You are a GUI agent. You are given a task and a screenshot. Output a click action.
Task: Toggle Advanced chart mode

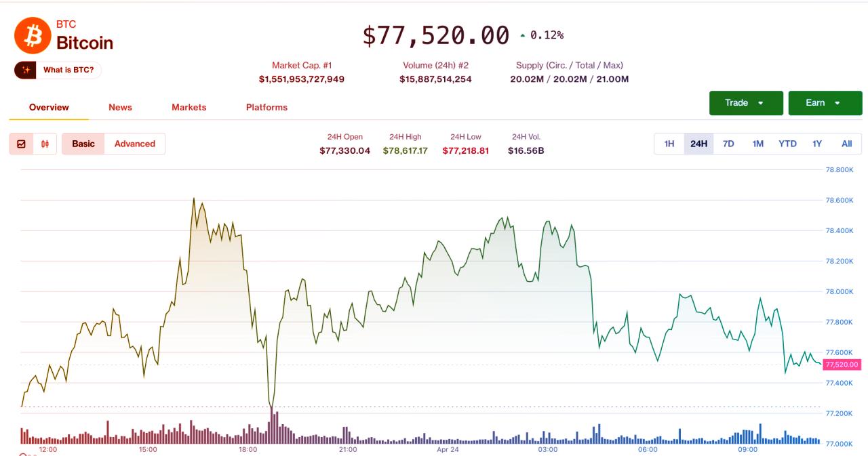(x=134, y=144)
